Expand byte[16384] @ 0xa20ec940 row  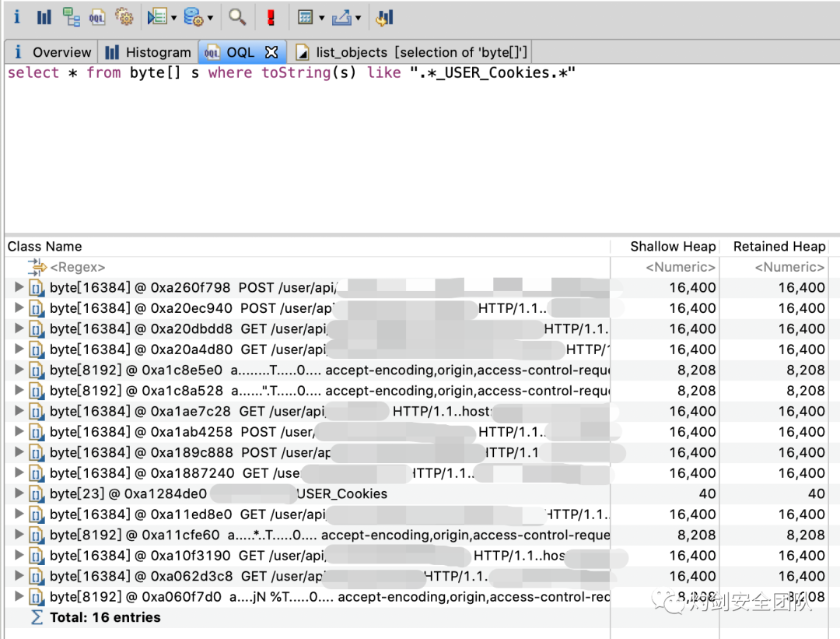click(x=19, y=307)
